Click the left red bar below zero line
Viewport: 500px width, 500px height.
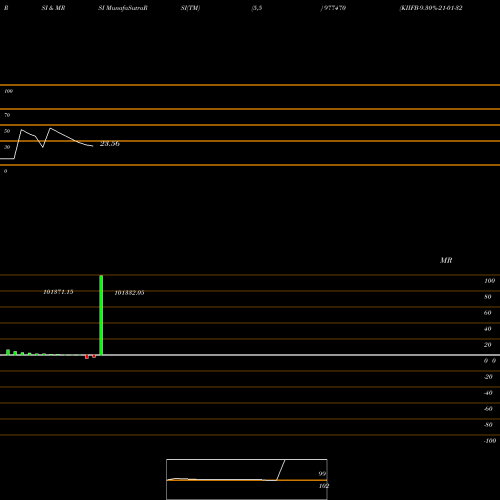(87, 357)
